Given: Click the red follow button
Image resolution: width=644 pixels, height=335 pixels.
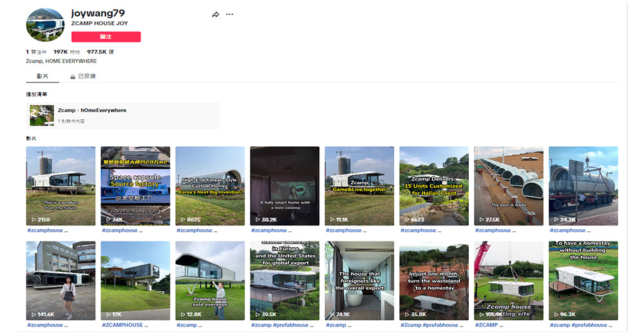Looking at the screenshot, I should 106,37.
